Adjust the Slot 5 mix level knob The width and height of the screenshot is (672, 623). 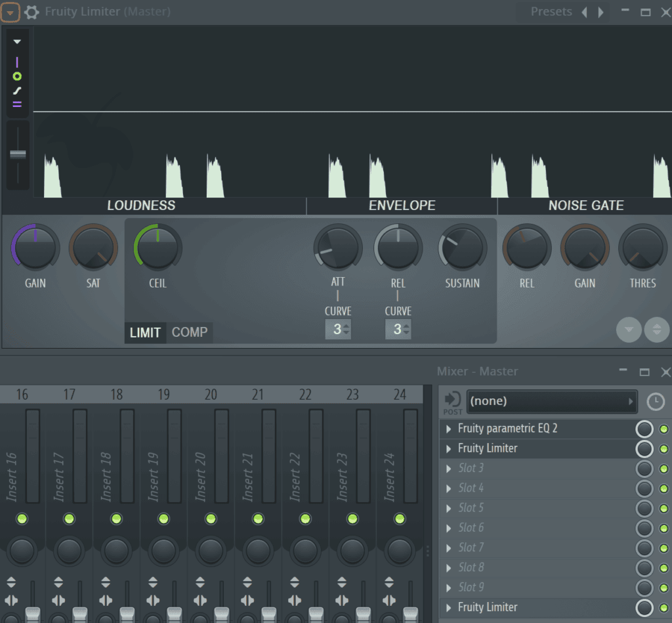tap(644, 509)
